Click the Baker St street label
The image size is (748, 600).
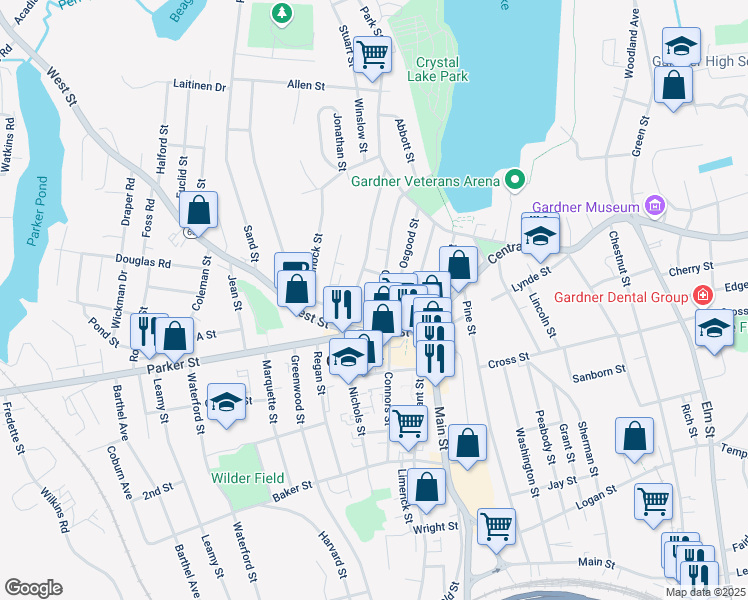pyautogui.click(x=292, y=491)
